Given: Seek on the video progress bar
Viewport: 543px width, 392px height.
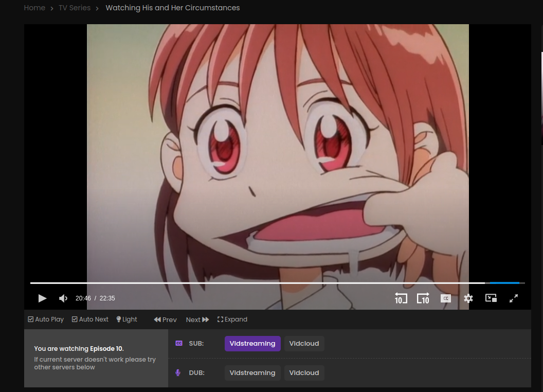Looking at the screenshot, I should tap(277, 283).
